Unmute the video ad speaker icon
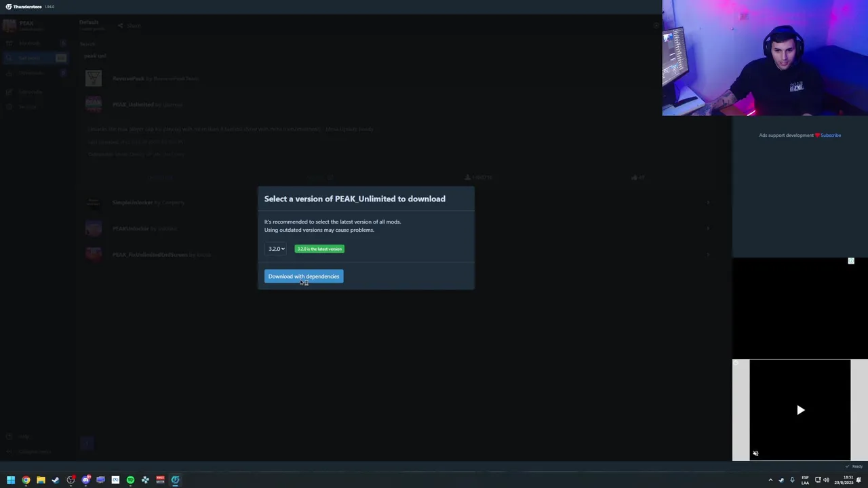Screen dimensions: 868x488 (x=755, y=453)
